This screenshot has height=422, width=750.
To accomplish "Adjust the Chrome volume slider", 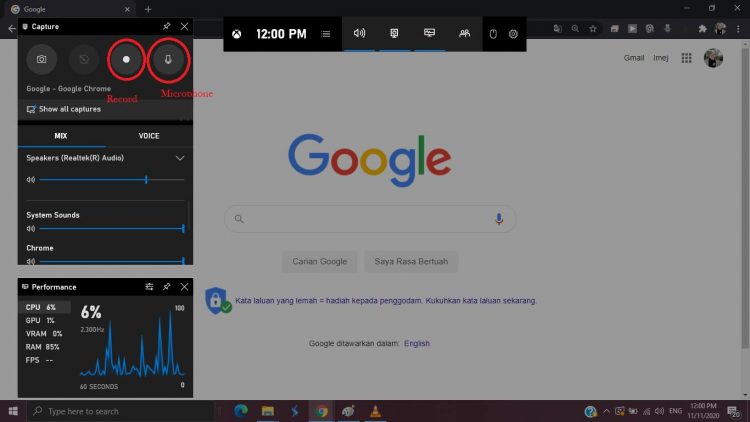I will tap(112, 261).
